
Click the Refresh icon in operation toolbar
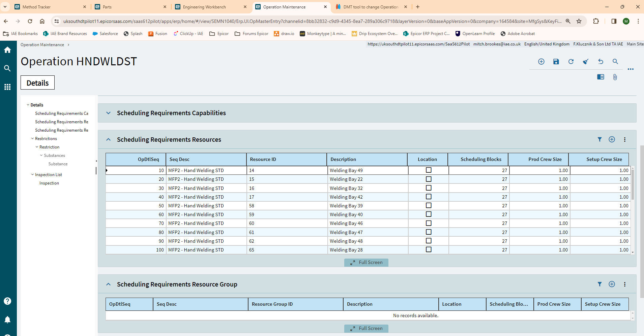(x=571, y=62)
